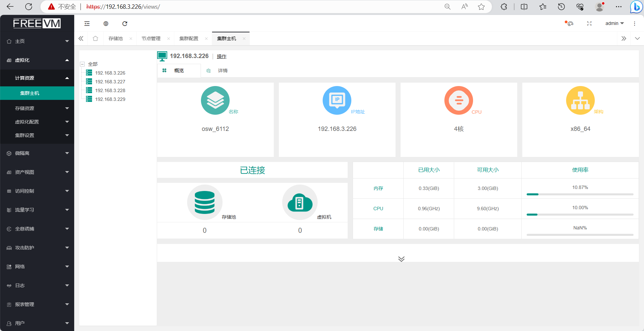Screen dimensions: 644x331
Task: Open the tab list dropdown arrow
Action: (637, 38)
